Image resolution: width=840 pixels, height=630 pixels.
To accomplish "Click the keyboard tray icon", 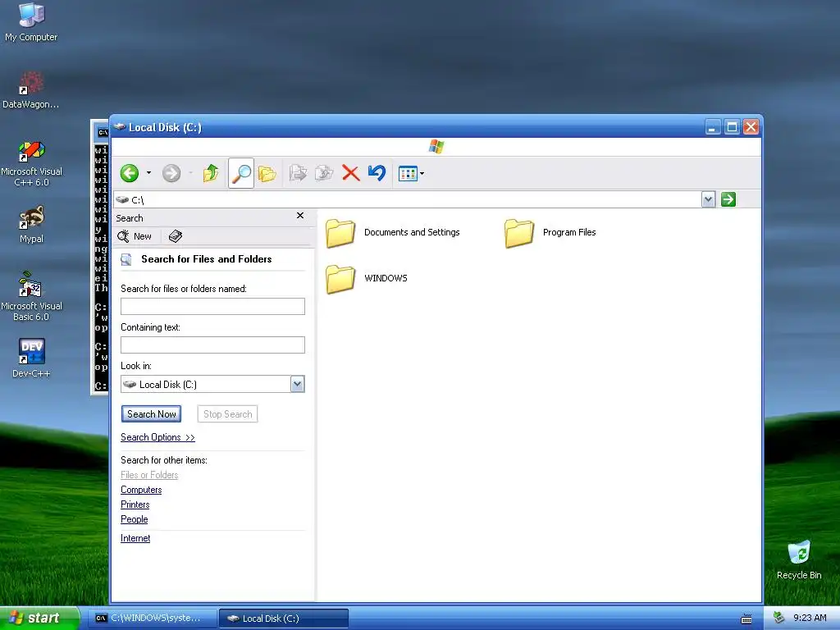I will (746, 619).
